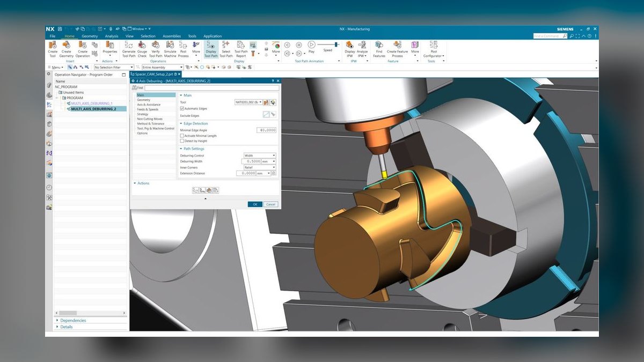Open the Tool Path Report
This screenshot has height=362, width=644.
(240, 49)
